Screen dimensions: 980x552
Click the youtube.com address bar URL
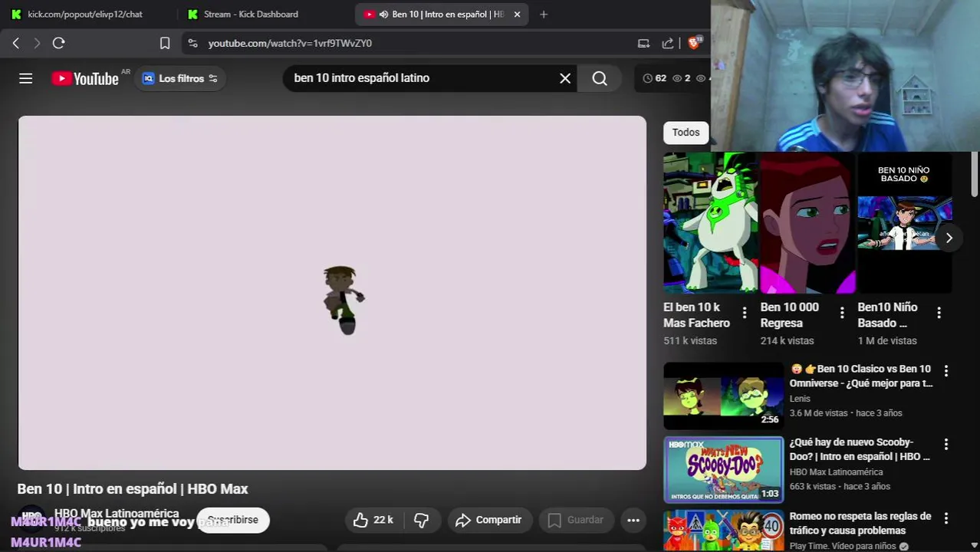pos(290,43)
